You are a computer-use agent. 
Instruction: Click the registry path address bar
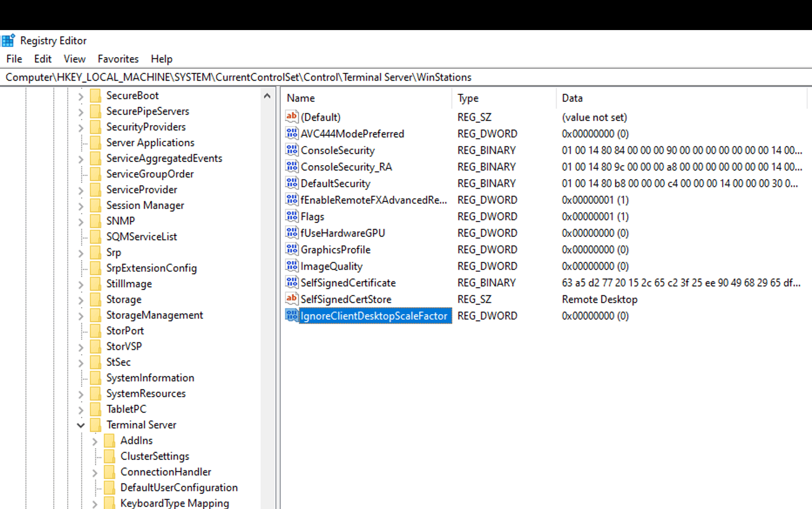406,77
